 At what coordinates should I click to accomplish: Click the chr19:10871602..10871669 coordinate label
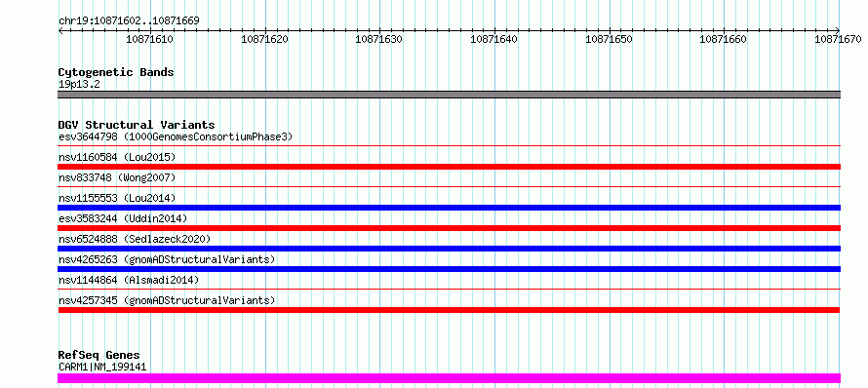[129, 21]
